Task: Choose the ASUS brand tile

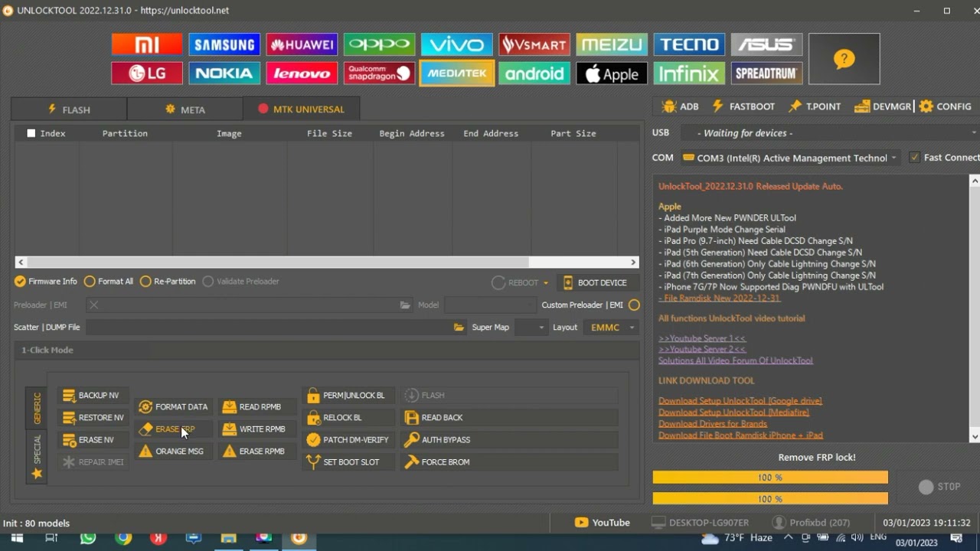Action: pyautogui.click(x=766, y=44)
